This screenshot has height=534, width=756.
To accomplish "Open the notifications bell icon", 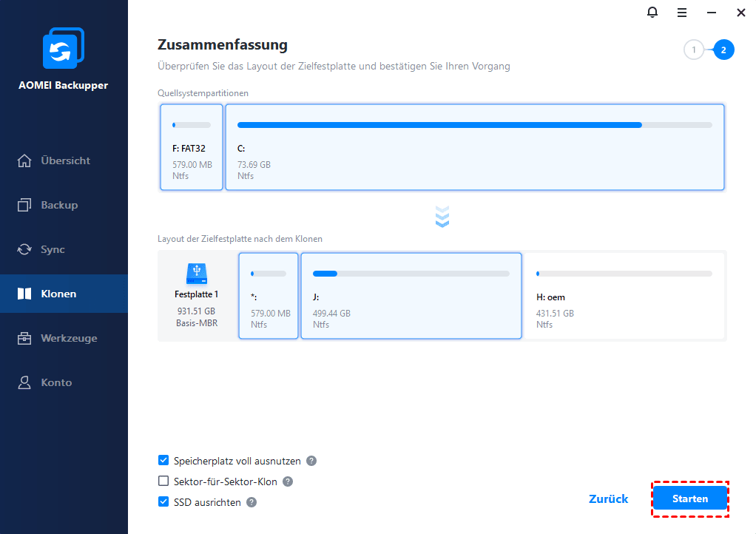I will [652, 12].
